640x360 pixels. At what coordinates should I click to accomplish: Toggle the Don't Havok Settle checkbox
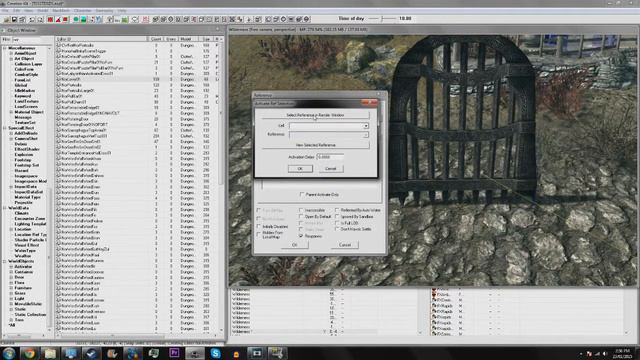(x=337, y=229)
